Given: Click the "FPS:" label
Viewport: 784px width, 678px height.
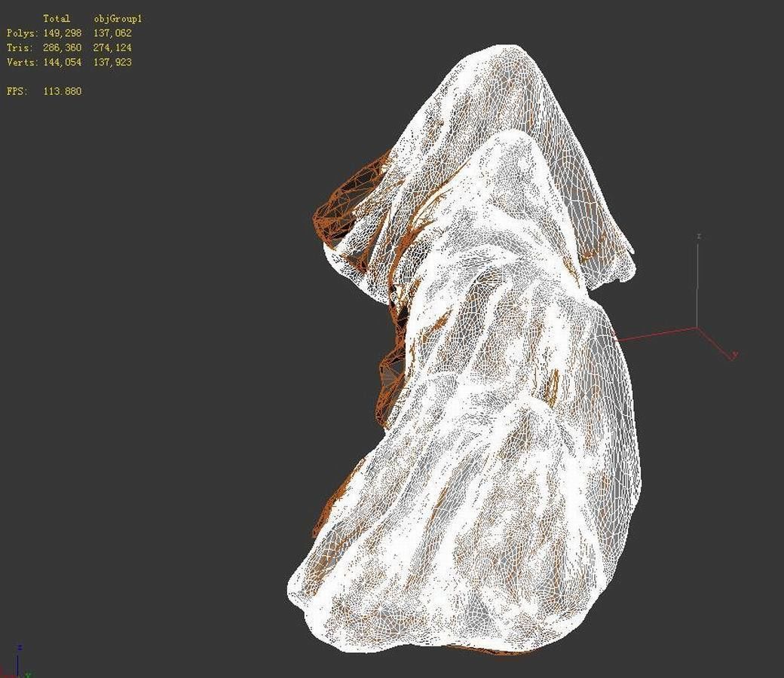Looking at the screenshot, I should 17,91.
